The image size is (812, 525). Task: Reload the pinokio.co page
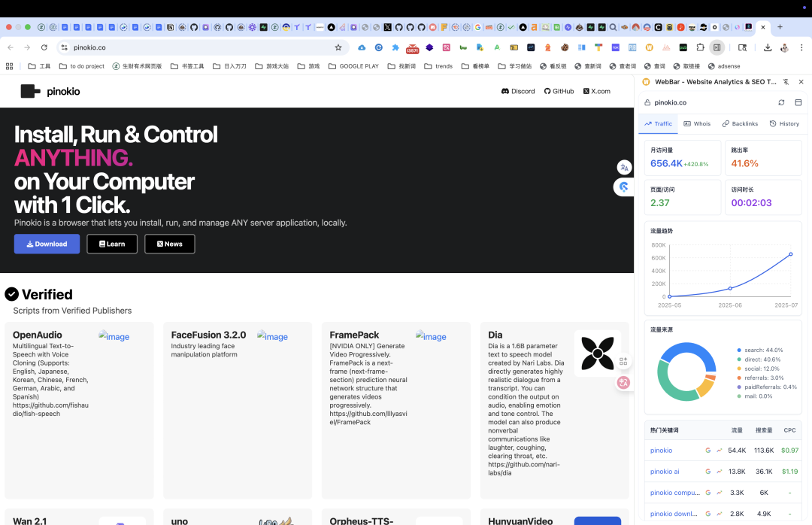pos(44,47)
